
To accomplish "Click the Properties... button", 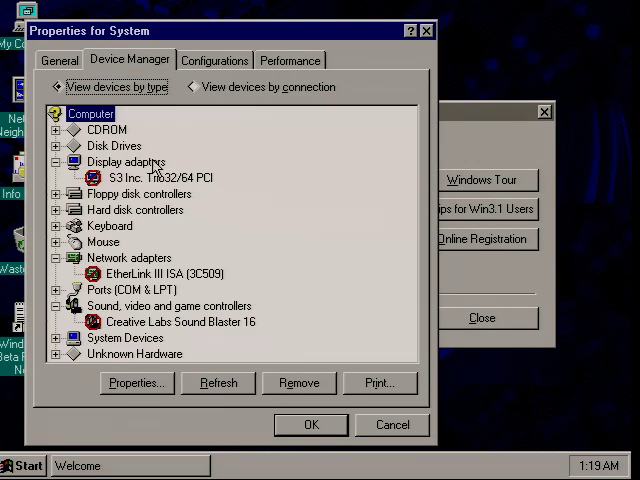I will (x=137, y=383).
